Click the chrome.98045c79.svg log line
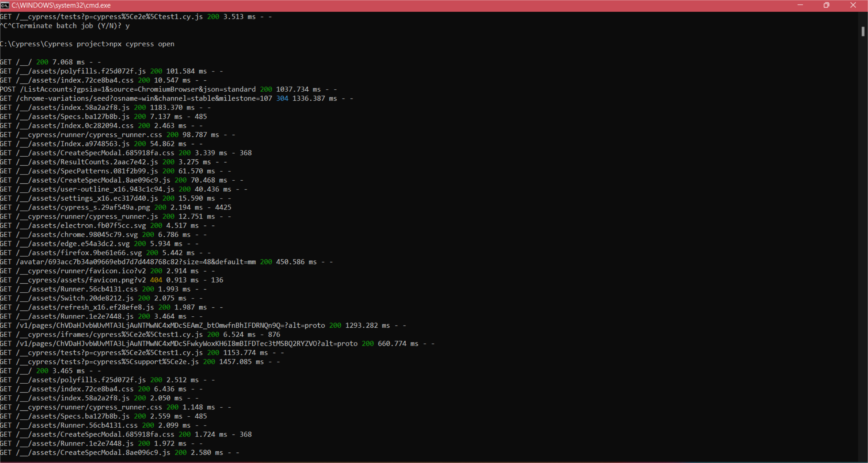The image size is (868, 463). 103,235
